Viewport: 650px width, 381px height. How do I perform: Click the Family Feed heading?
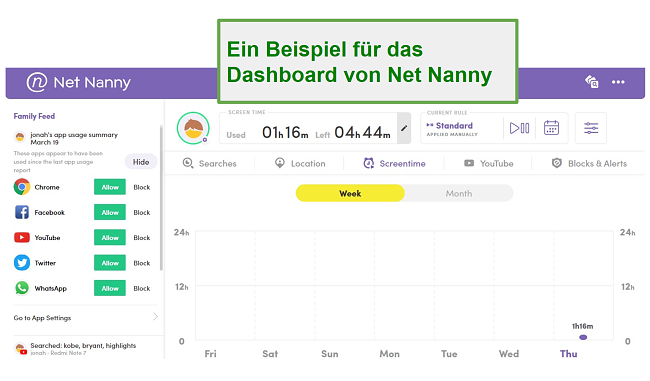click(34, 116)
